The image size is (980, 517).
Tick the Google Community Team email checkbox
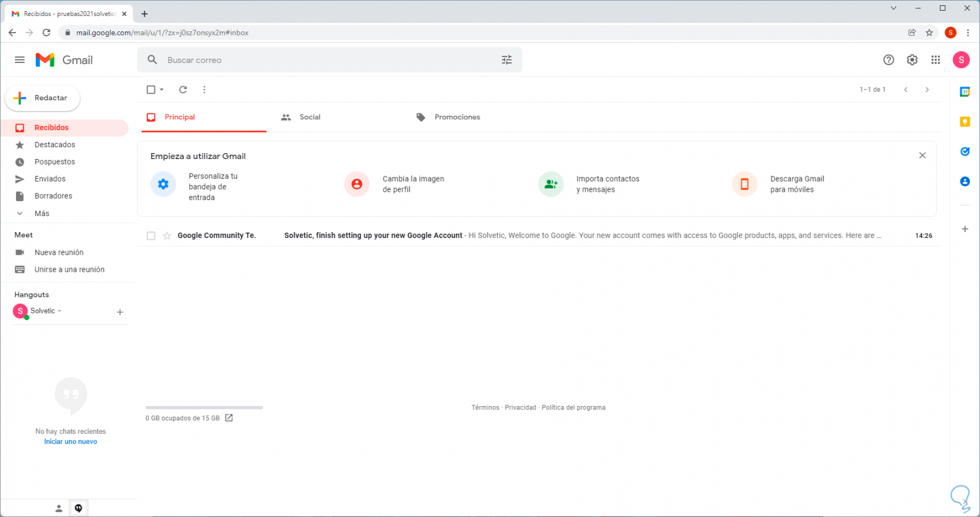point(151,236)
